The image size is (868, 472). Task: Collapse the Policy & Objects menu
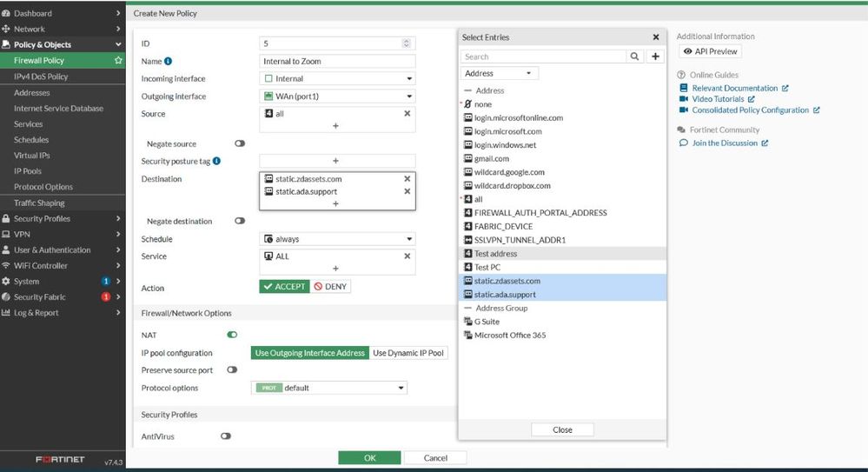coord(118,44)
